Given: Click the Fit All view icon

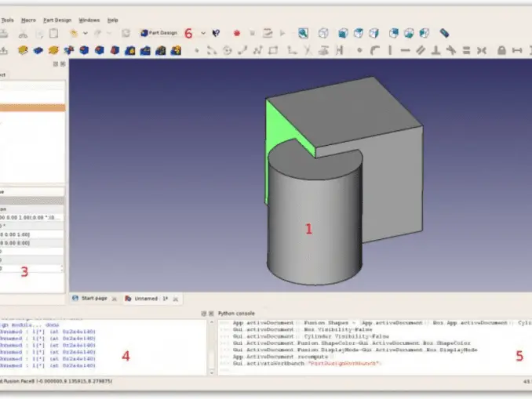Looking at the screenshot, I should point(303,33).
